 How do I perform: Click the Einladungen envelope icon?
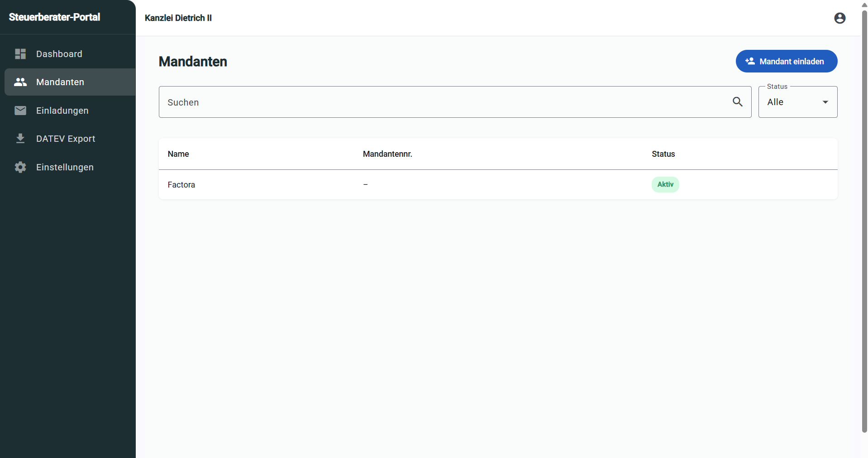20,111
